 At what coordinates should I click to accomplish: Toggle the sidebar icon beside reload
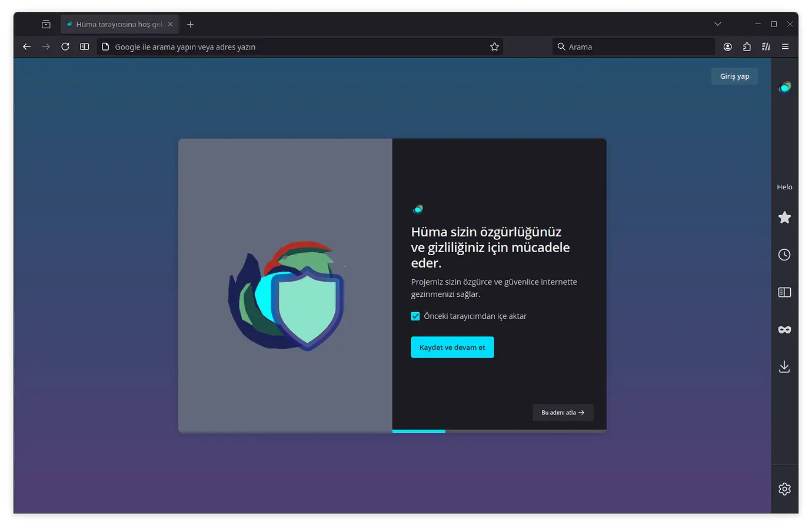(x=85, y=47)
